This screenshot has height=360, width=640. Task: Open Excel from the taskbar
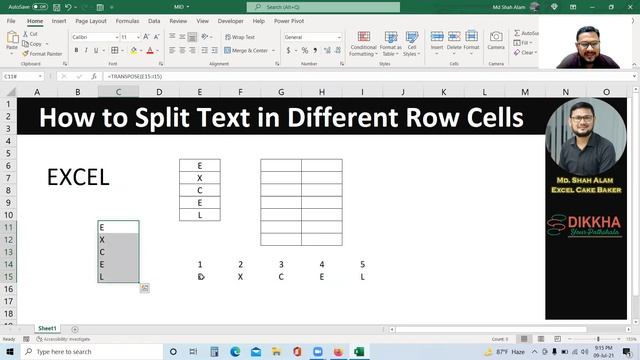[359, 351]
